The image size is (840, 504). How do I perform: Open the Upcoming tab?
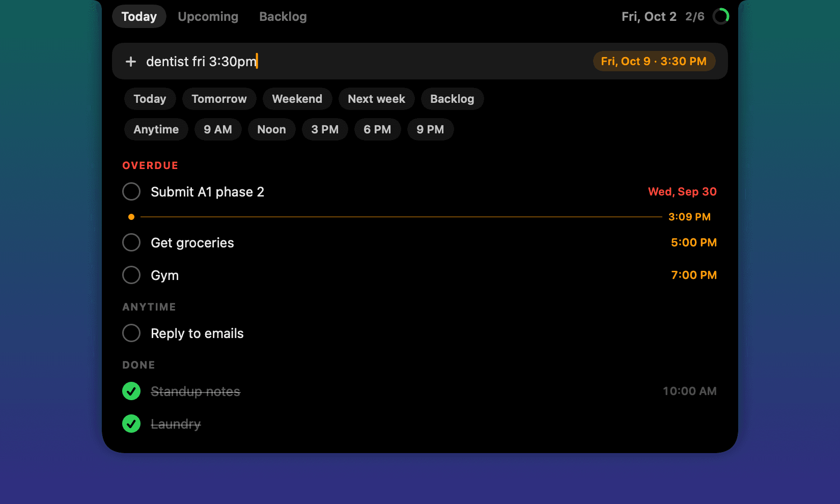click(208, 16)
